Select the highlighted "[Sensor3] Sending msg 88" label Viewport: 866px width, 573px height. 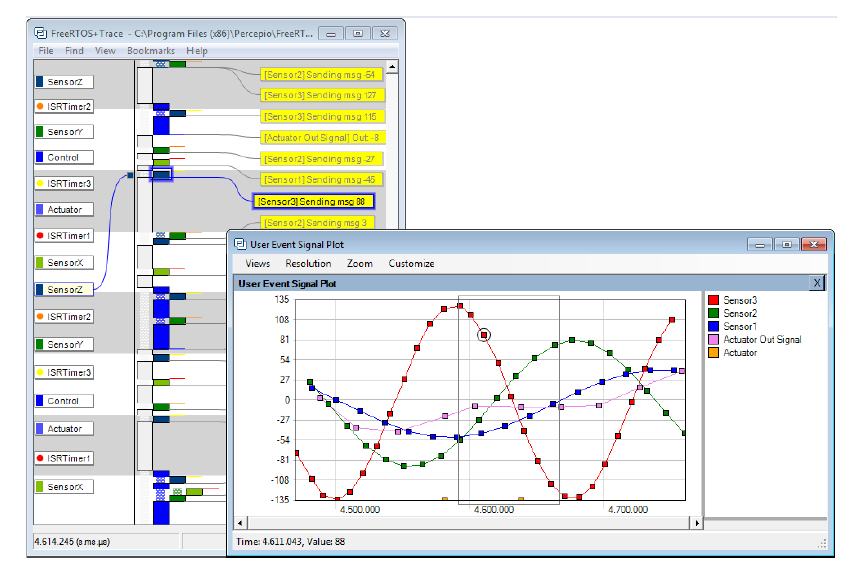point(313,200)
